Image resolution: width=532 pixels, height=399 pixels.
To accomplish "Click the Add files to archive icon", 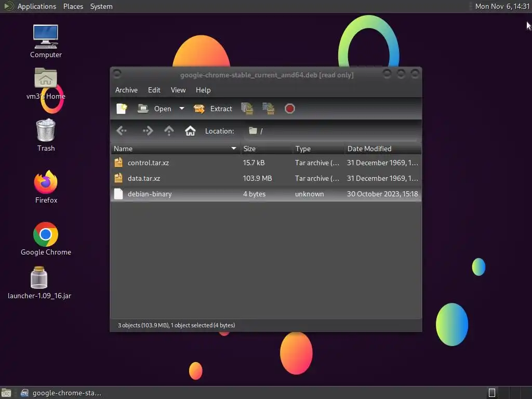I will 247,109.
